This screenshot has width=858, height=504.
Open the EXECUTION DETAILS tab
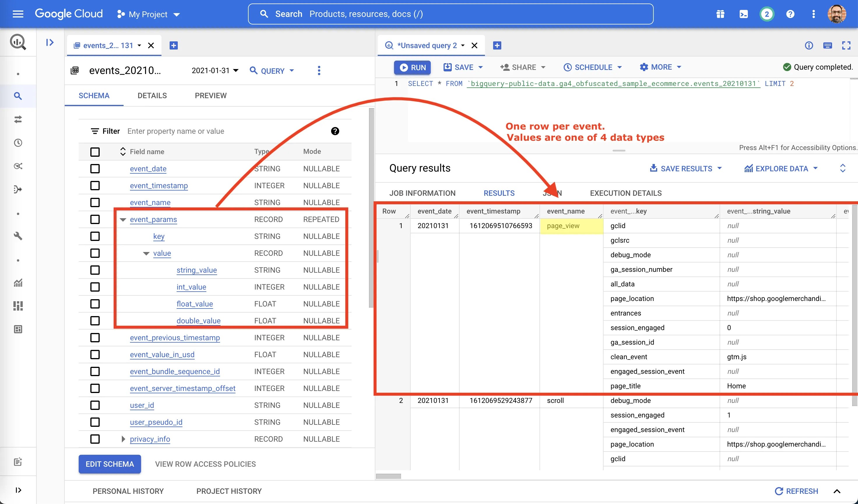625,193
